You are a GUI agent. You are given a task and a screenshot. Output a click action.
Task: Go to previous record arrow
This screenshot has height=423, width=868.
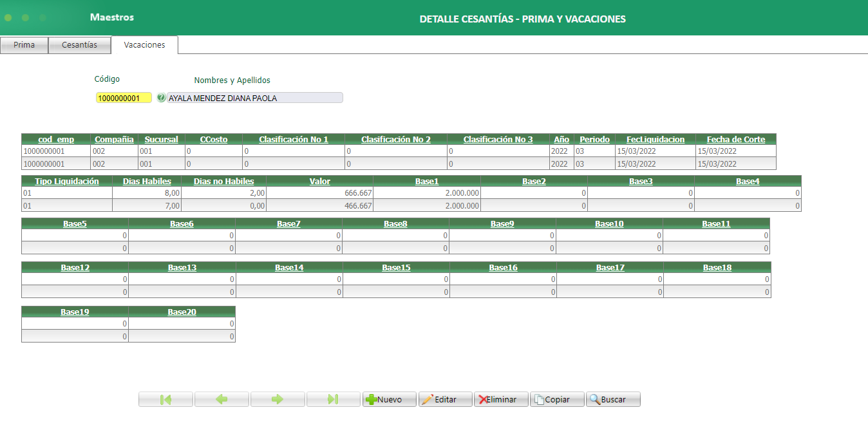(222, 399)
